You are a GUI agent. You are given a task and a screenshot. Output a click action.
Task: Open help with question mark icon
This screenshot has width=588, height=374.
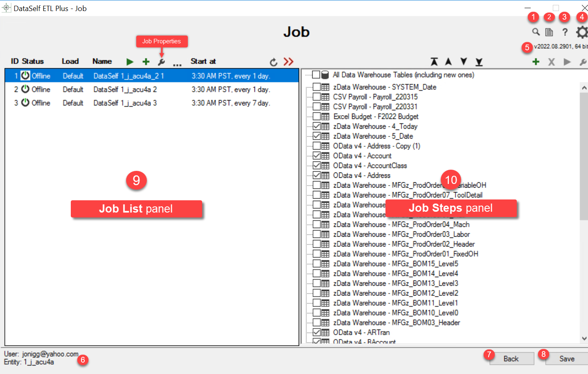coord(565,32)
